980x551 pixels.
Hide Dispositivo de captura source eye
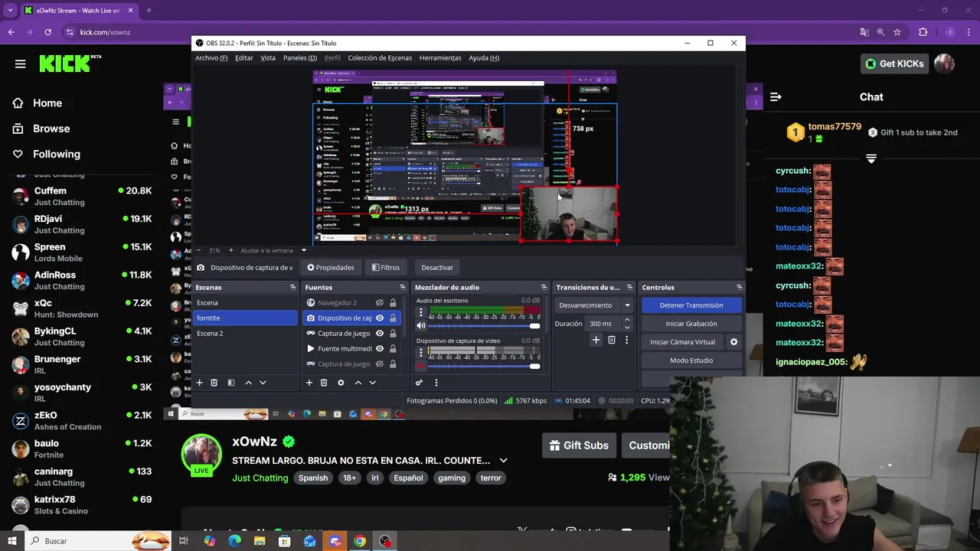380,318
